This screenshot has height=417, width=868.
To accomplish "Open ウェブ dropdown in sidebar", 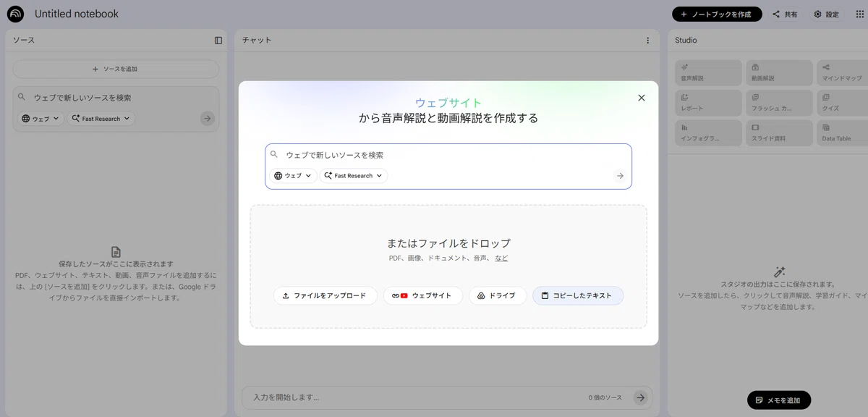I will click(41, 119).
